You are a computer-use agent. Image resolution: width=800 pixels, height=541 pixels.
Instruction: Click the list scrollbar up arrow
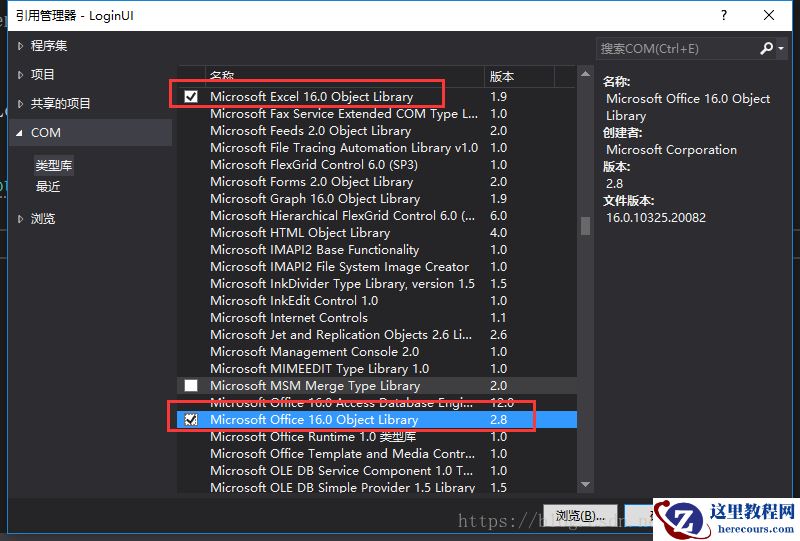coord(585,74)
